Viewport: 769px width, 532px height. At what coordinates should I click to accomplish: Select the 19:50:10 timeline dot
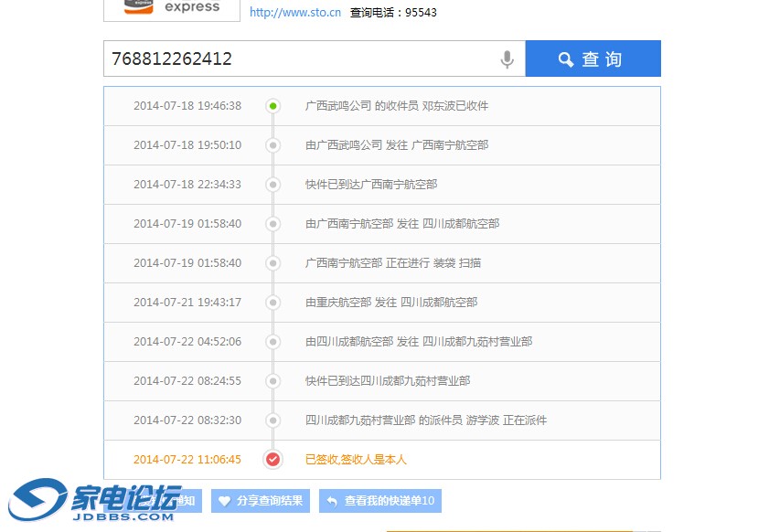tap(272, 145)
